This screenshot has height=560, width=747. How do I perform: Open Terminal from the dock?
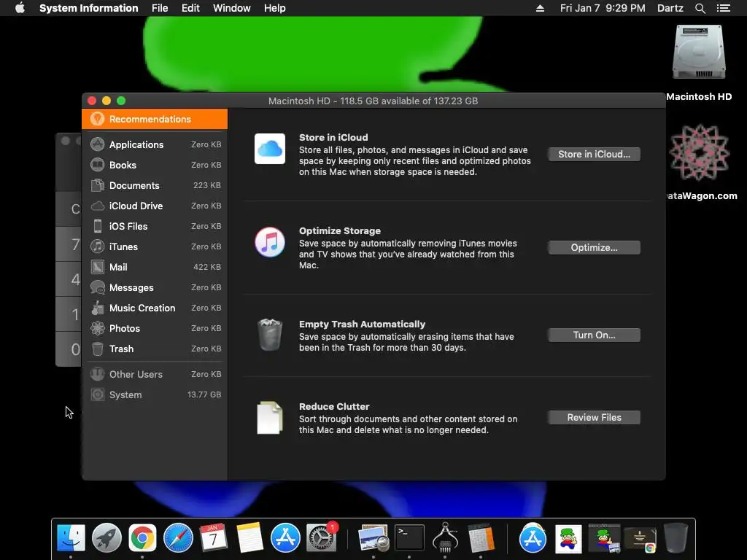pos(409,537)
